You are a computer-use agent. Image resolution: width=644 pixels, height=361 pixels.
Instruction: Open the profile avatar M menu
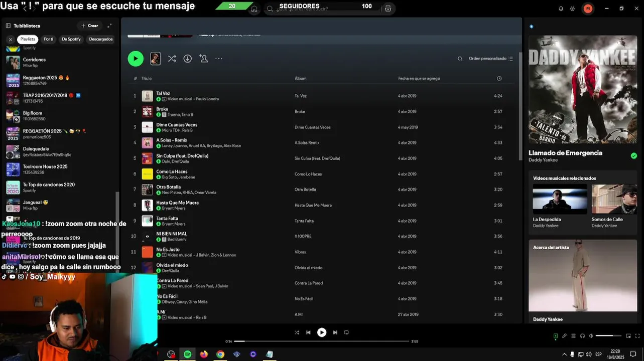coord(588,9)
